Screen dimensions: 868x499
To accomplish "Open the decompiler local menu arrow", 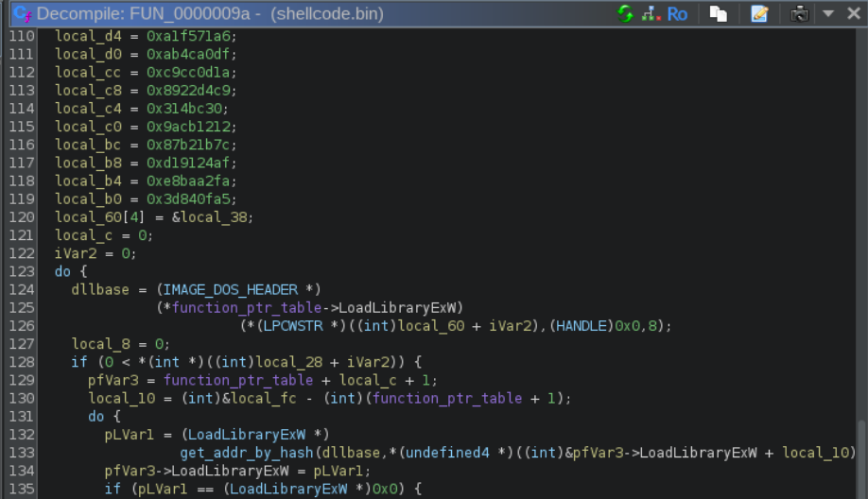I will (x=828, y=13).
